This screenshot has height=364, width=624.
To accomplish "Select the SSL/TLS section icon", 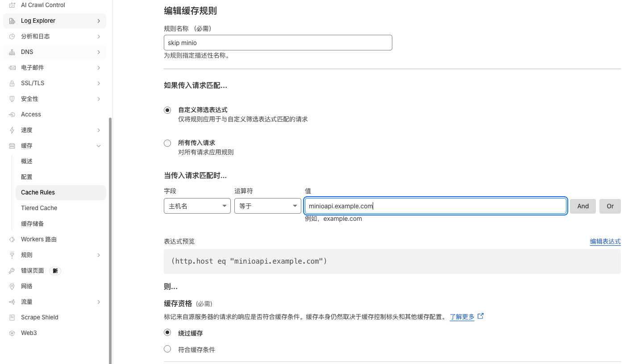I will tap(12, 83).
